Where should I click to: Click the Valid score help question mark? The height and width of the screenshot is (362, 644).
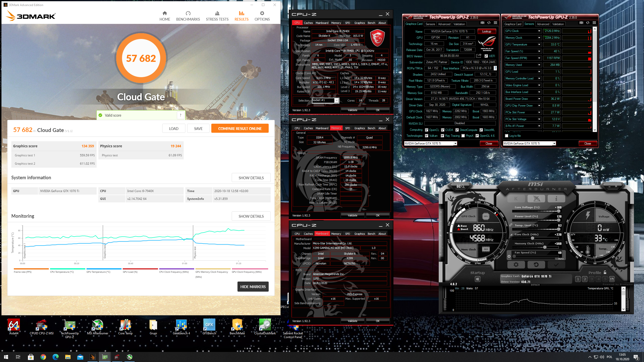pos(180,115)
